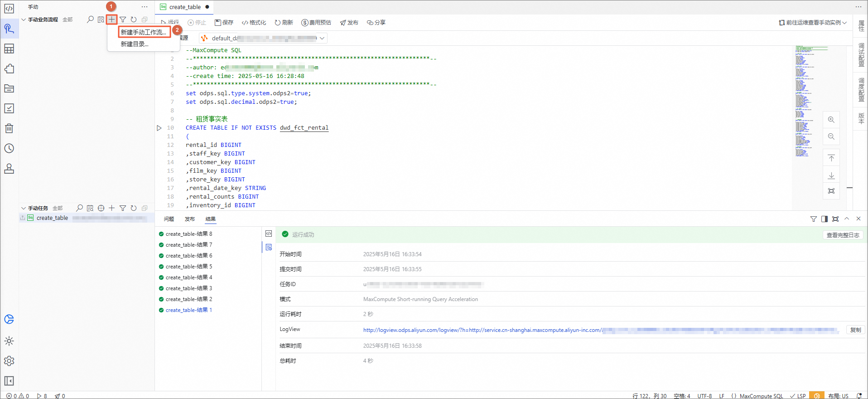Expand the 前往运维查看手动实例 dropdown arrow

844,23
